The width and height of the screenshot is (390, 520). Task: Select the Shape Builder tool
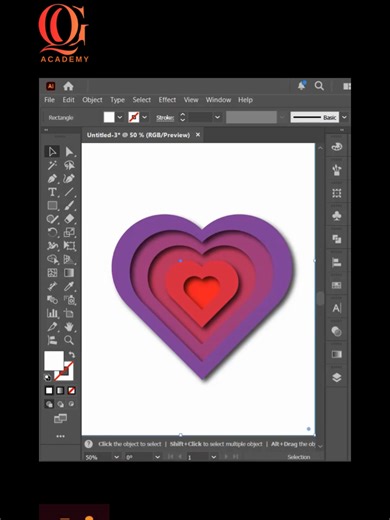(x=52, y=259)
